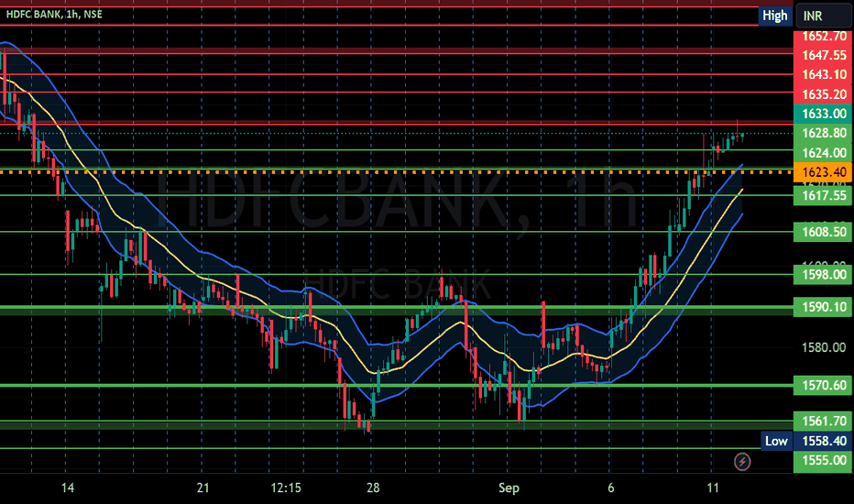Select the Low price label
854x504 pixels.
pyautogui.click(x=775, y=441)
